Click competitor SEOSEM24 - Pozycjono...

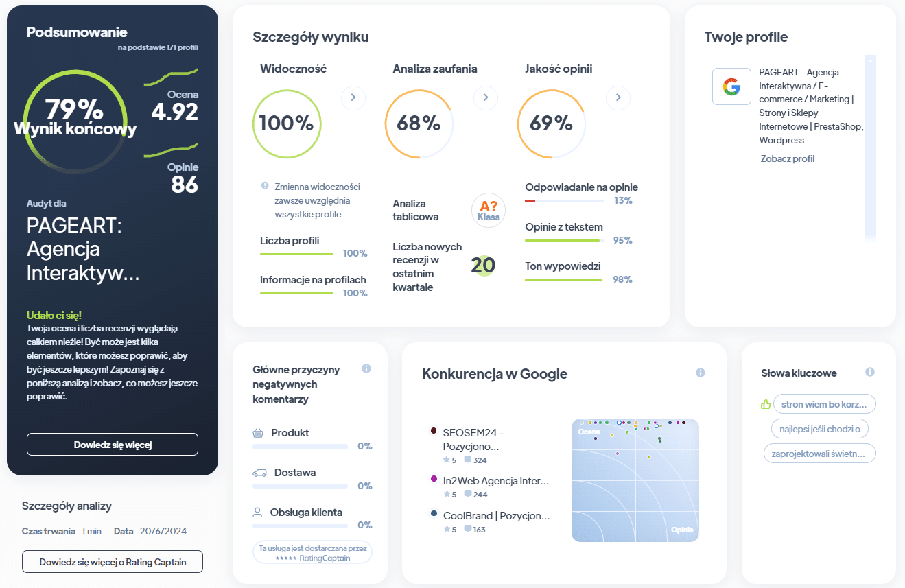click(x=473, y=440)
